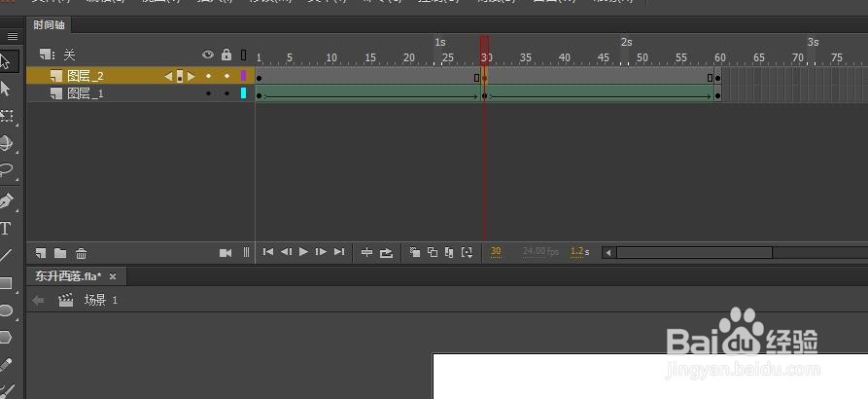This screenshot has width=868, height=399.
Task: Delete layer with trash icon
Action: 82,253
